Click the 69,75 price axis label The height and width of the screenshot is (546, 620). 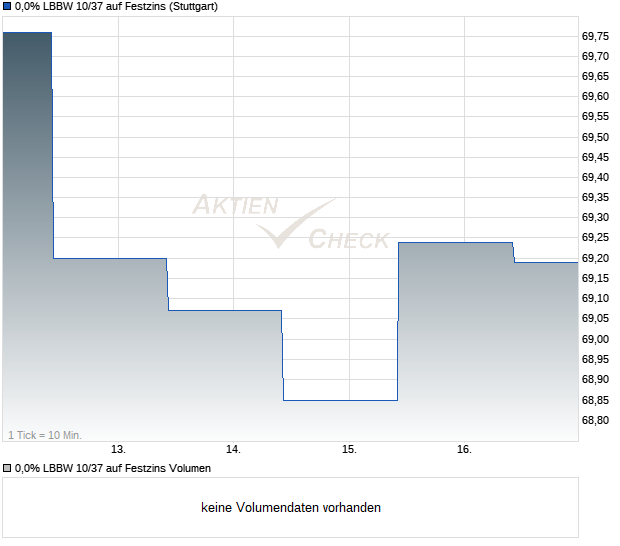click(595, 36)
